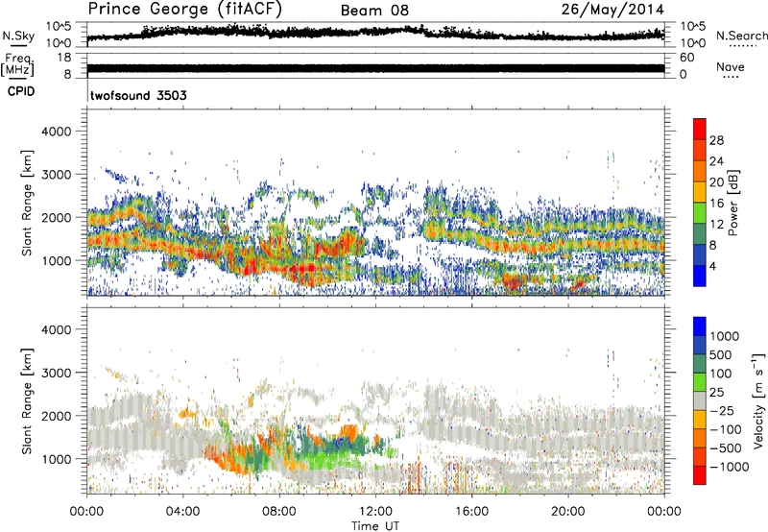Click the '20:00' time axis tick label
Screen dimensions: 768x532
point(568,512)
